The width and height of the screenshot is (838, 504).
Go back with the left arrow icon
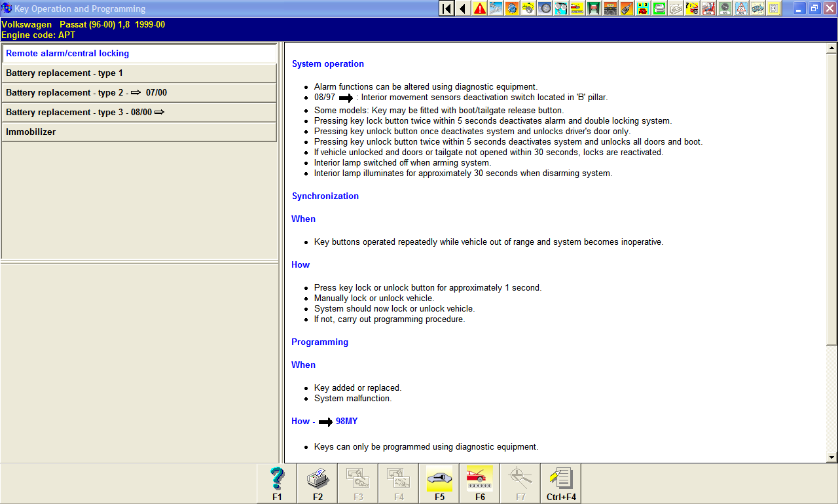463,9
